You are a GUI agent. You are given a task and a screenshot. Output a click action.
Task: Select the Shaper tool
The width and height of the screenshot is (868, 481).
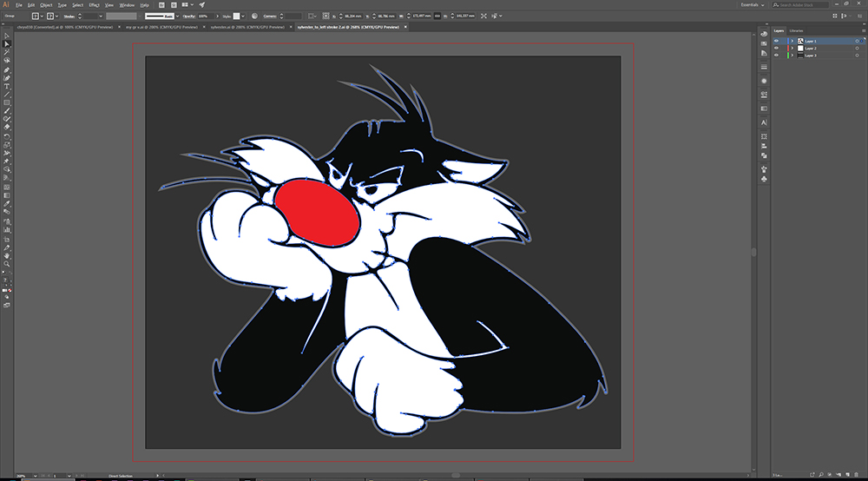7,119
